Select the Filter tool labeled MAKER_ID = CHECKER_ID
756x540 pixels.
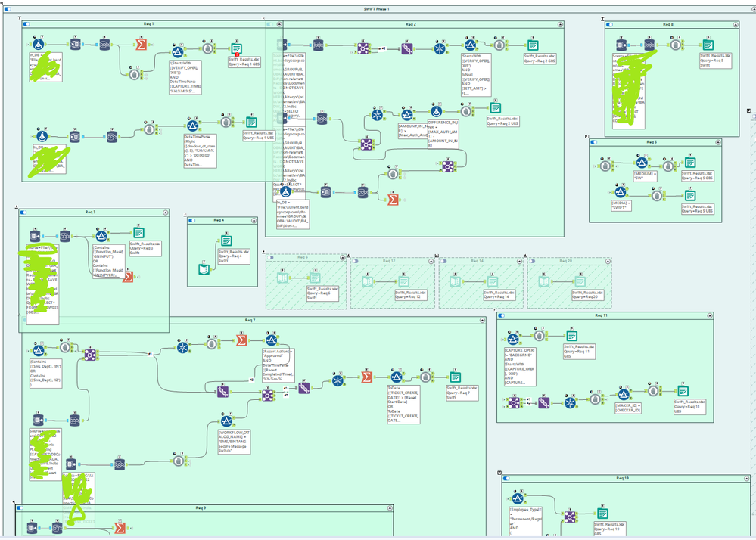click(x=624, y=394)
